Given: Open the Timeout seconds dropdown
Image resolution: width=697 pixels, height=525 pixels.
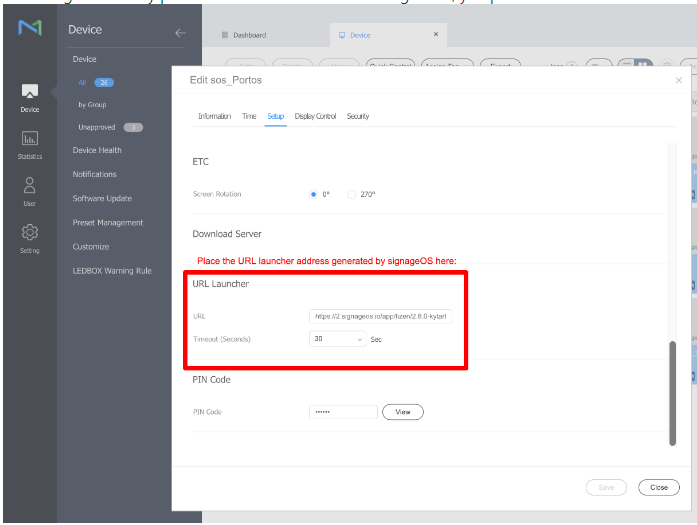Looking at the screenshot, I should [338, 339].
